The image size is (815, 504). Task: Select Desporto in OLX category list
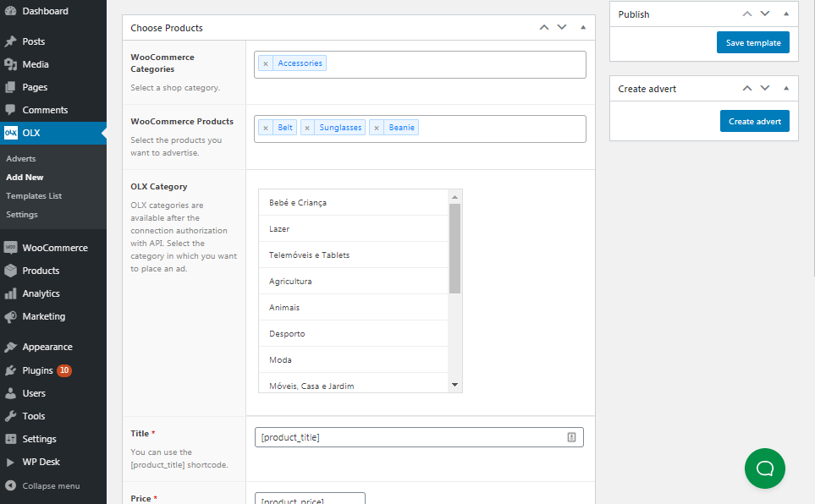click(x=353, y=333)
